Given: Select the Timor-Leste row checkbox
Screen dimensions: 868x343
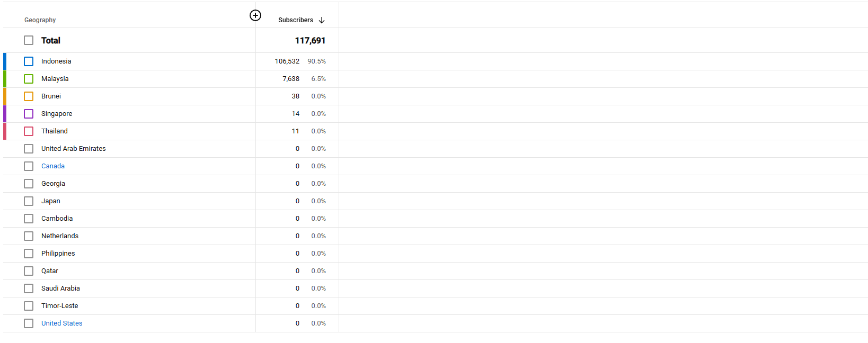Looking at the screenshot, I should pyautogui.click(x=29, y=306).
